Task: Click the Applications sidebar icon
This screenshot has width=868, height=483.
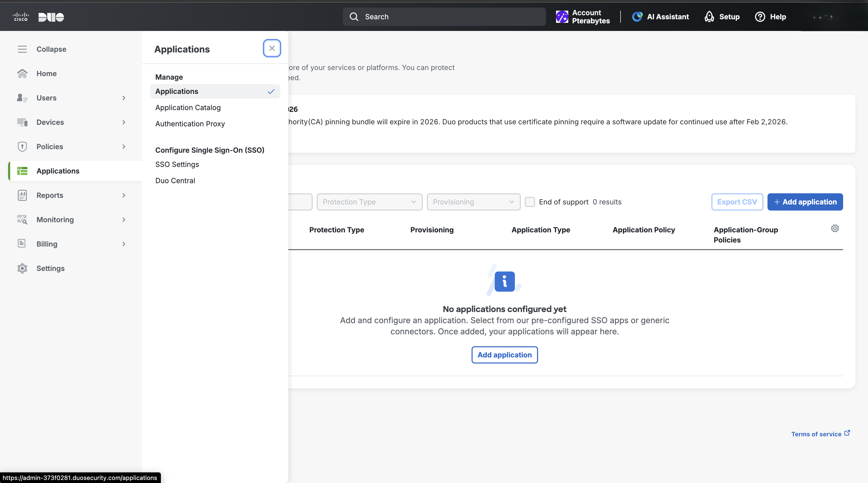Action: coord(22,171)
